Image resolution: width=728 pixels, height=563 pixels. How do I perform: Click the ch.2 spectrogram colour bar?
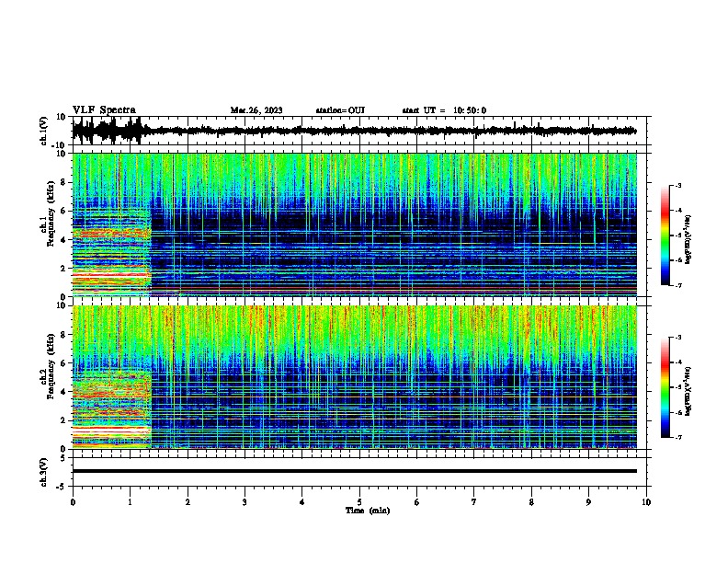click(665, 387)
